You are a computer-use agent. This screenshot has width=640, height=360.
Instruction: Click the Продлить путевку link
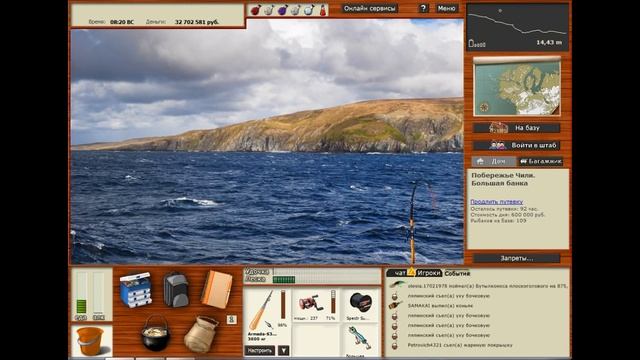[x=496, y=201]
